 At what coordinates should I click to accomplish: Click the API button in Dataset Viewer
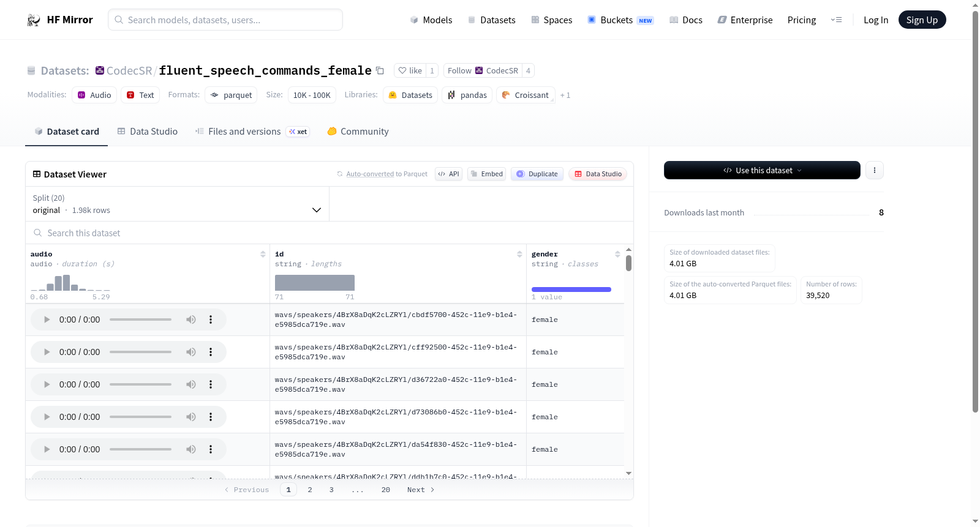[x=448, y=174]
